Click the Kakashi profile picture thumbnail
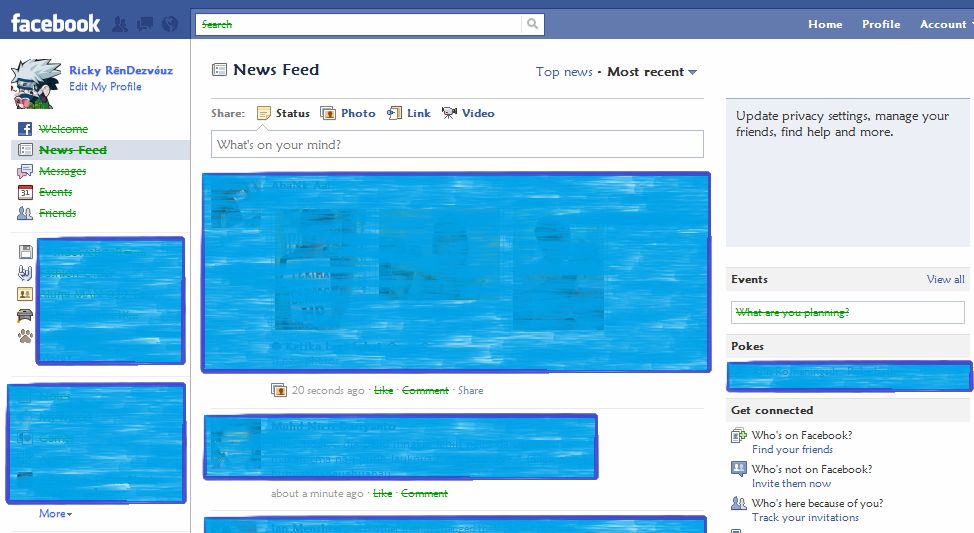This screenshot has width=974, height=533. click(x=36, y=84)
